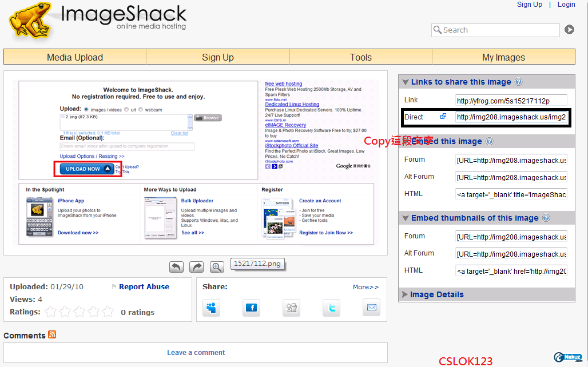The height and width of the screenshot is (367, 588).
Task: Click the ImageShack frog logo
Action: click(x=31, y=21)
